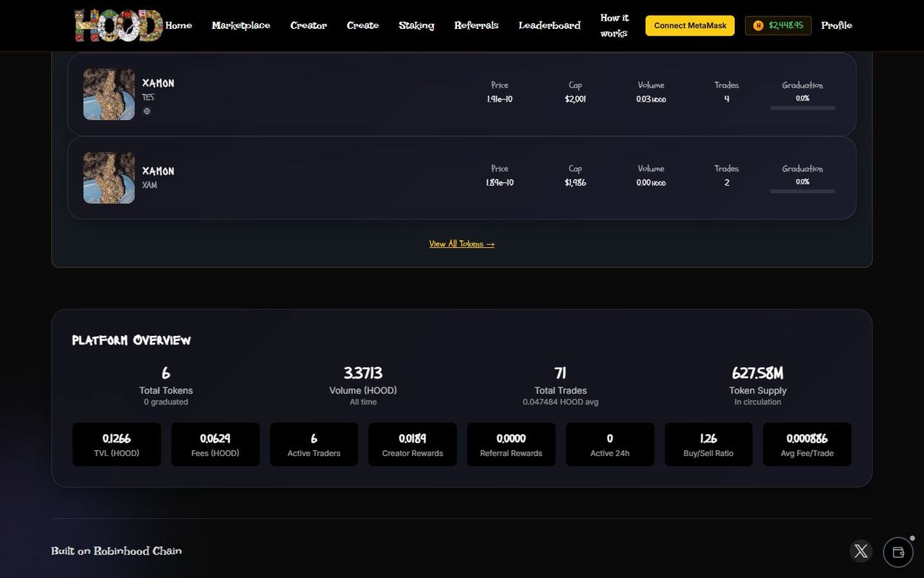
Task: Click the TES ticker text
Action: [148, 97]
